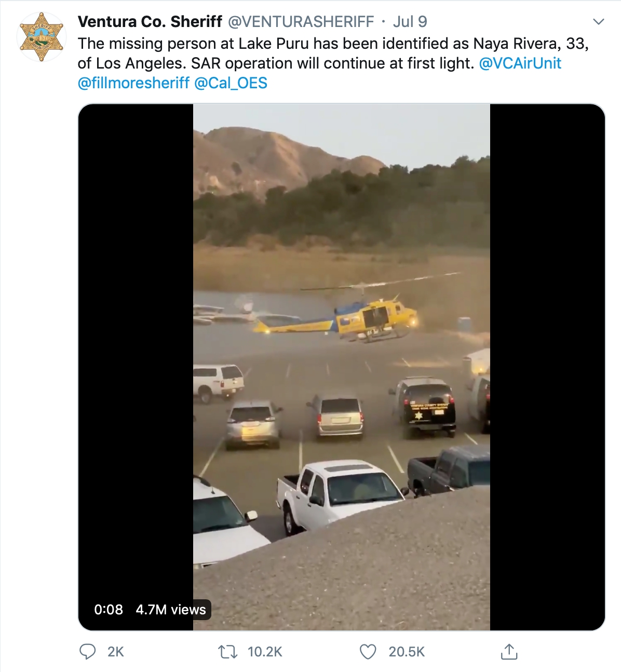The width and height of the screenshot is (621, 672).
Task: View the 10.2K retweets count
Action: 265,652
